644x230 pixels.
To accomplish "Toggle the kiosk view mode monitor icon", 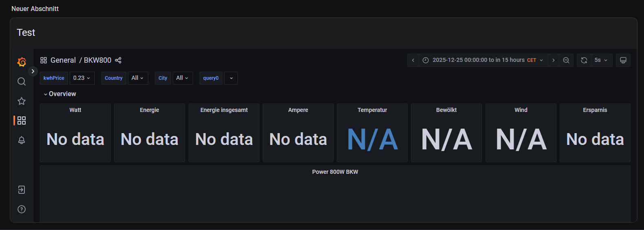I will coord(623,60).
